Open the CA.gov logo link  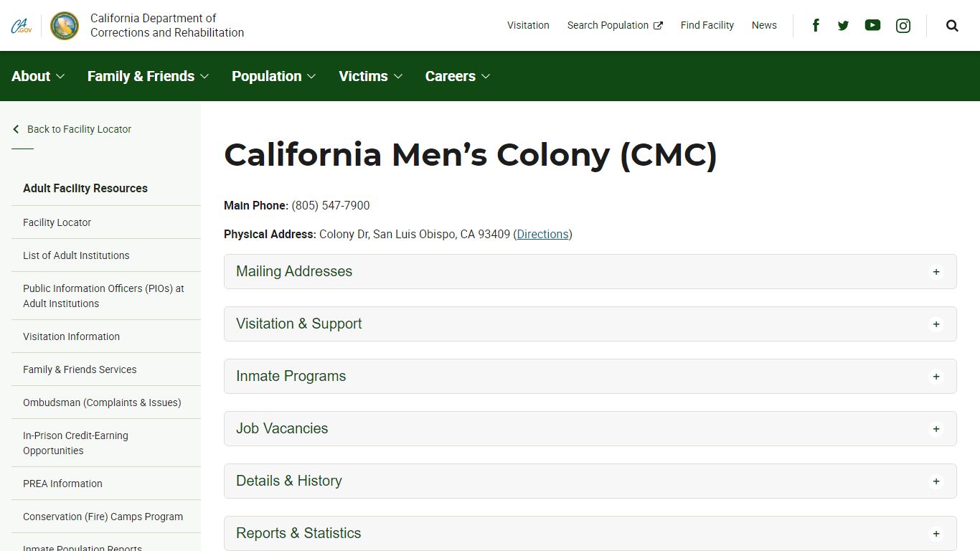(x=22, y=26)
